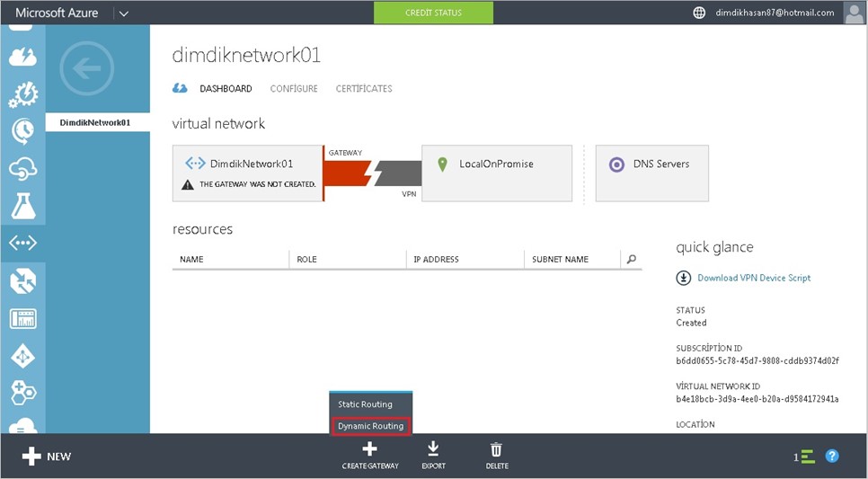This screenshot has height=479, width=868.
Task: Open the traffic manager arrows sidebar icon
Action: [22, 281]
